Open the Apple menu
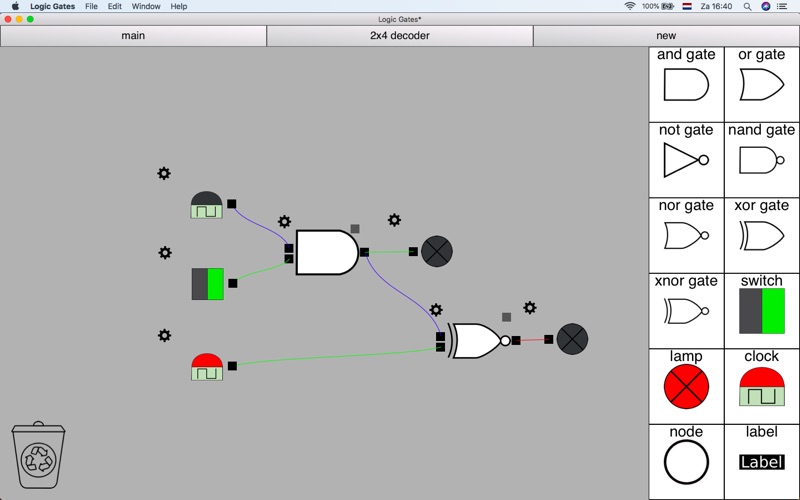800x500 pixels. click(15, 6)
